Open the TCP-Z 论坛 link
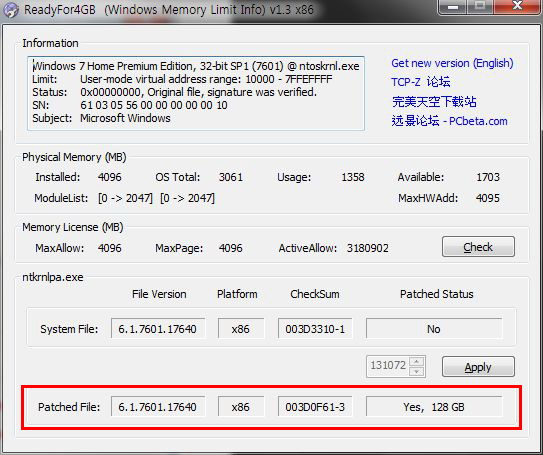The width and height of the screenshot is (543, 455). [420, 82]
